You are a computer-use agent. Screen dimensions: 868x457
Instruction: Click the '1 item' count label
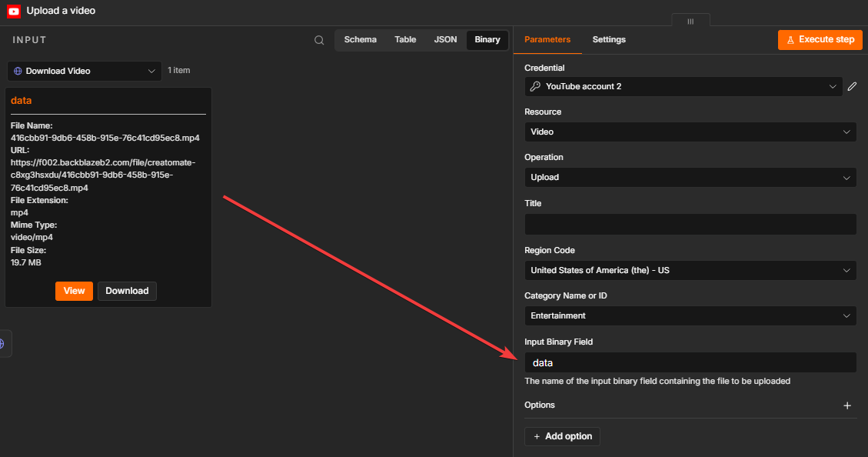pos(179,70)
